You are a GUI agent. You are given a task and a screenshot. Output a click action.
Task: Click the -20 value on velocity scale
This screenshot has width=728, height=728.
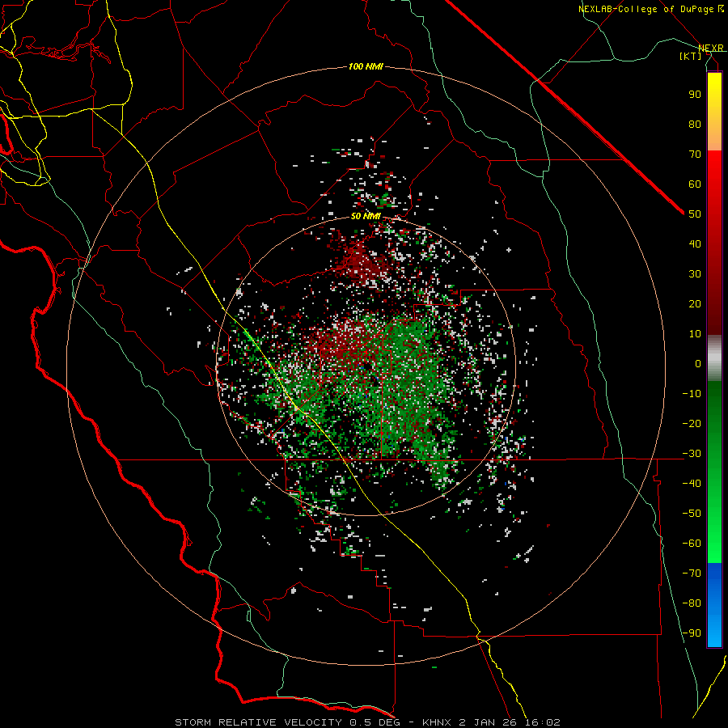point(692,424)
